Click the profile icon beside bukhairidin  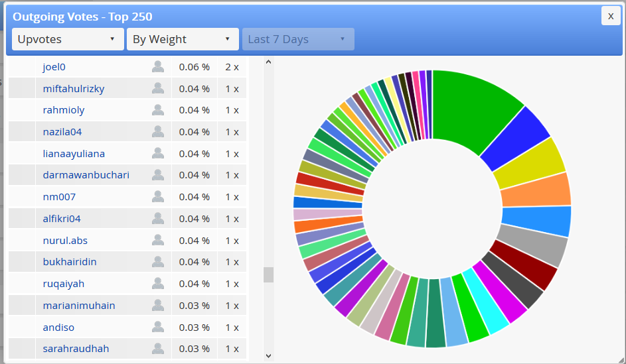click(x=158, y=261)
